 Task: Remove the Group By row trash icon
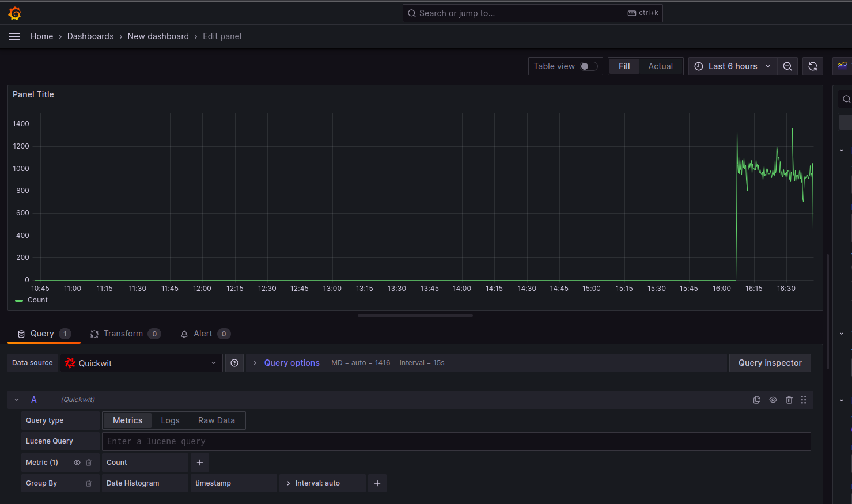click(x=89, y=483)
